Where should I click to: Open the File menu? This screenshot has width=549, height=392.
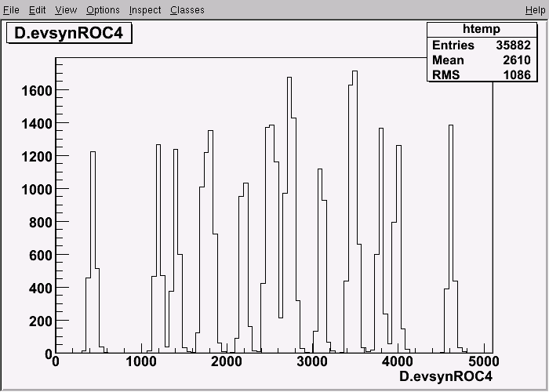11,9
